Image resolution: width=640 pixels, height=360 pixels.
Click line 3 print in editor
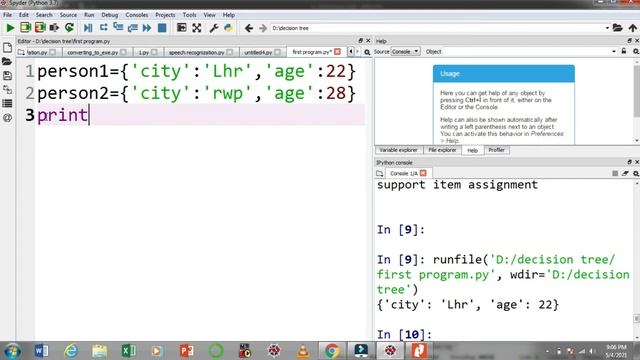click(62, 115)
